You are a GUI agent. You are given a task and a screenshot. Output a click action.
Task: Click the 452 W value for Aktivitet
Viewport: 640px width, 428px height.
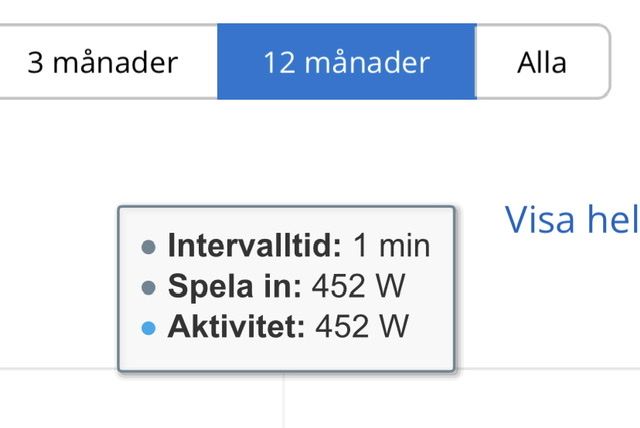pyautogui.click(x=362, y=327)
